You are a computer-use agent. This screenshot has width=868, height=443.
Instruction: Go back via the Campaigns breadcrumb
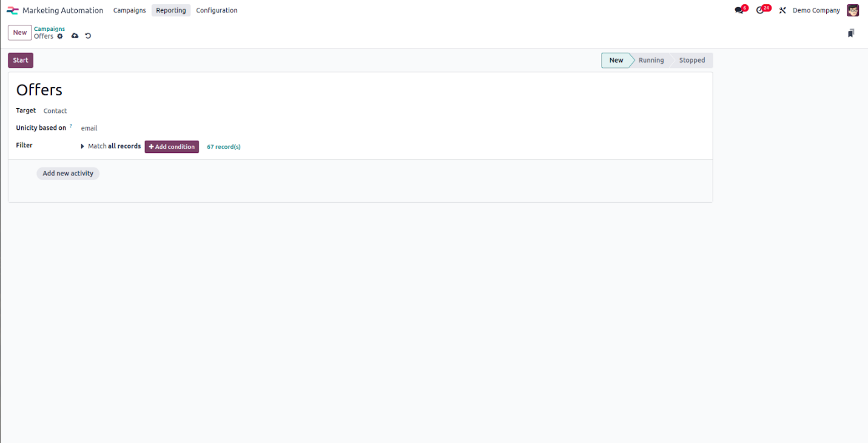(x=49, y=29)
